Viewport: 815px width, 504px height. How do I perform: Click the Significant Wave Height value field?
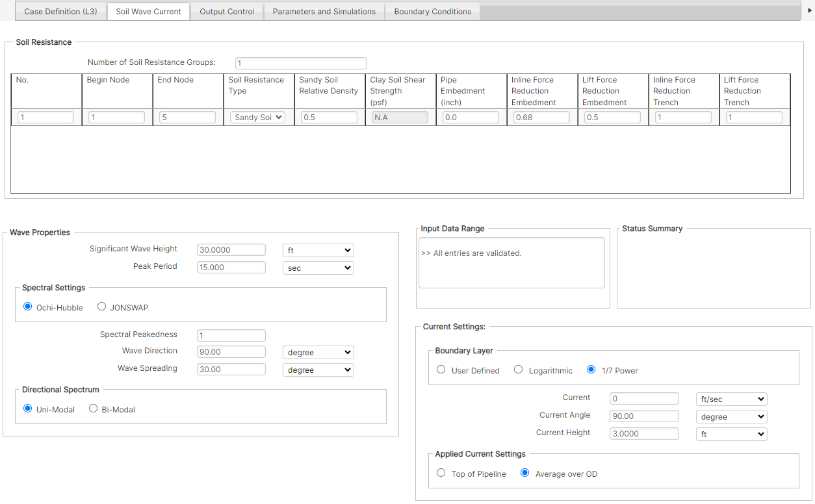click(x=231, y=249)
